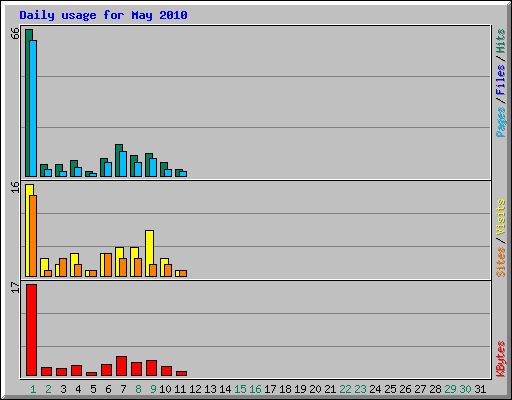Click the day 4 yellow Visits bar
Screen dimensions: 512x400
click(73, 265)
